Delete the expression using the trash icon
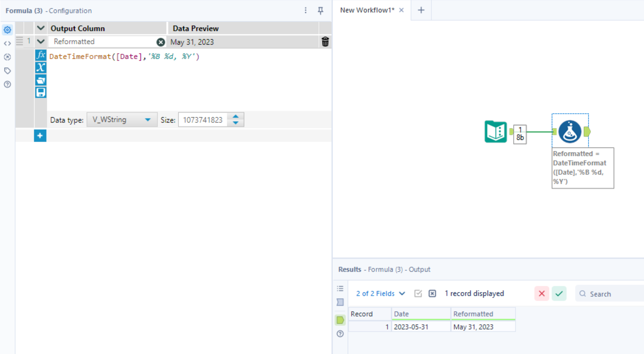This screenshot has height=354, width=644. 325,42
